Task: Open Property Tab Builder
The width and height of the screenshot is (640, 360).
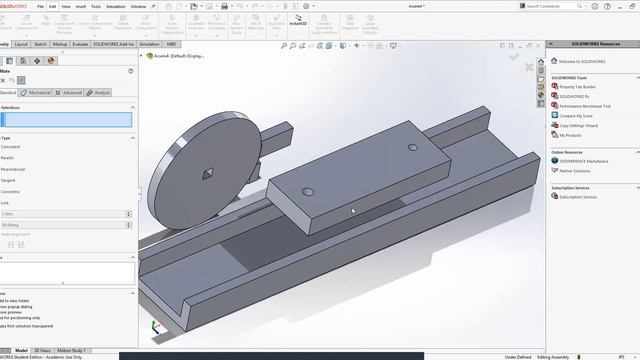Action: click(573, 87)
